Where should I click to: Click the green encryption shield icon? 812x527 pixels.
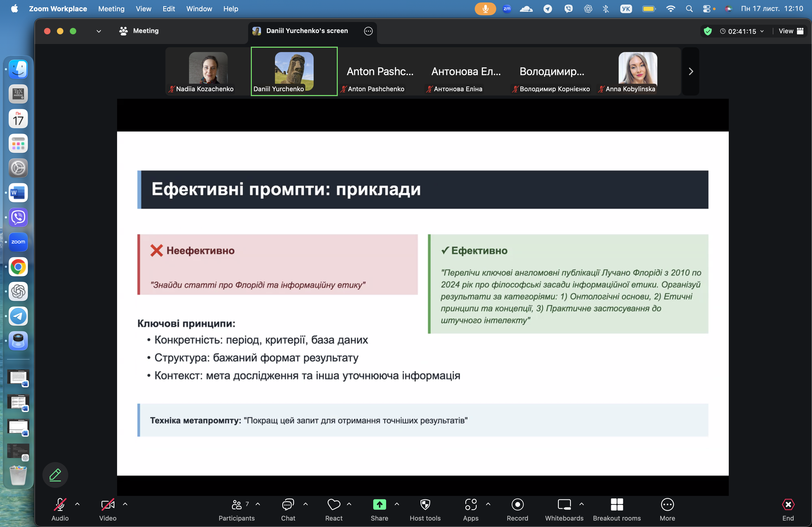click(x=708, y=31)
